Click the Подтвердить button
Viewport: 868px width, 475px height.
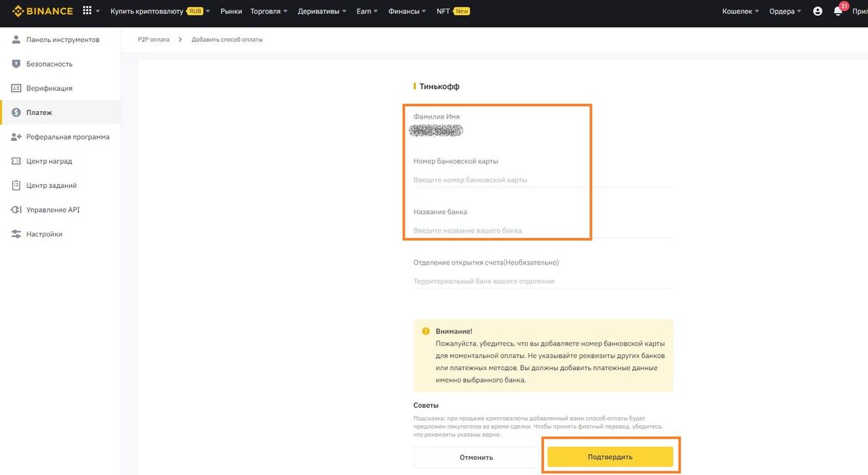[x=610, y=457]
